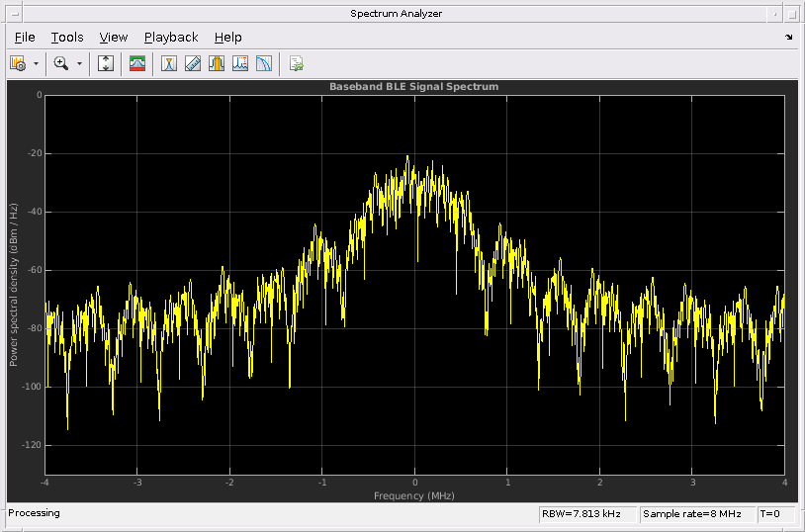
Task: Click the Help menu
Action: point(227,38)
